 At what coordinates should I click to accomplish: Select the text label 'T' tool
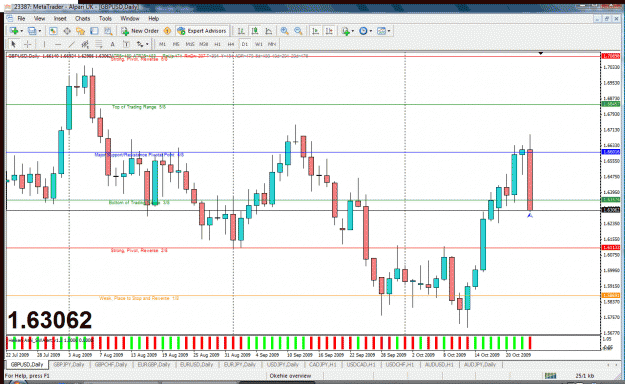point(126,44)
